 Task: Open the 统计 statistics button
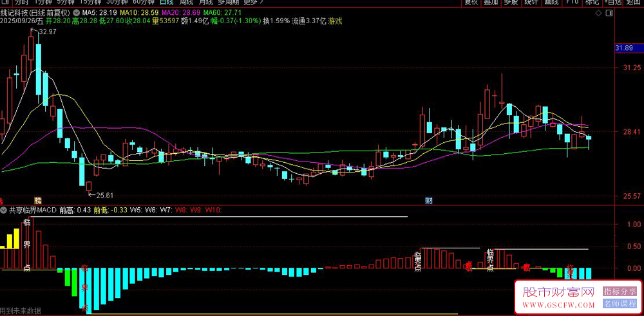tap(531, 2)
